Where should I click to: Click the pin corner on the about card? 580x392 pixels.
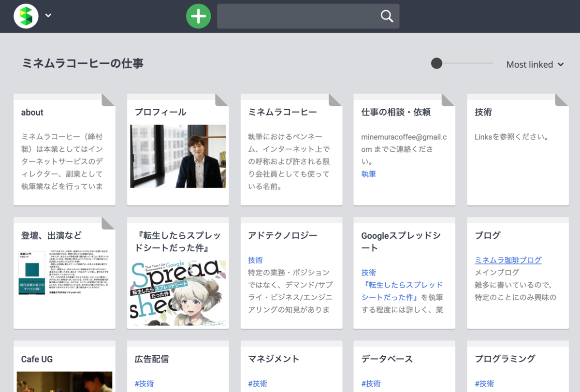point(108,100)
